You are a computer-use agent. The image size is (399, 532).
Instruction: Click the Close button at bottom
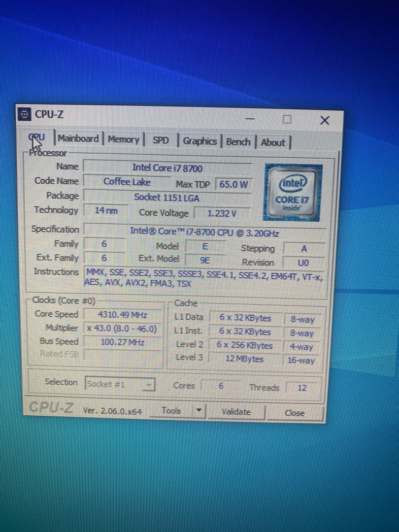[x=295, y=413]
